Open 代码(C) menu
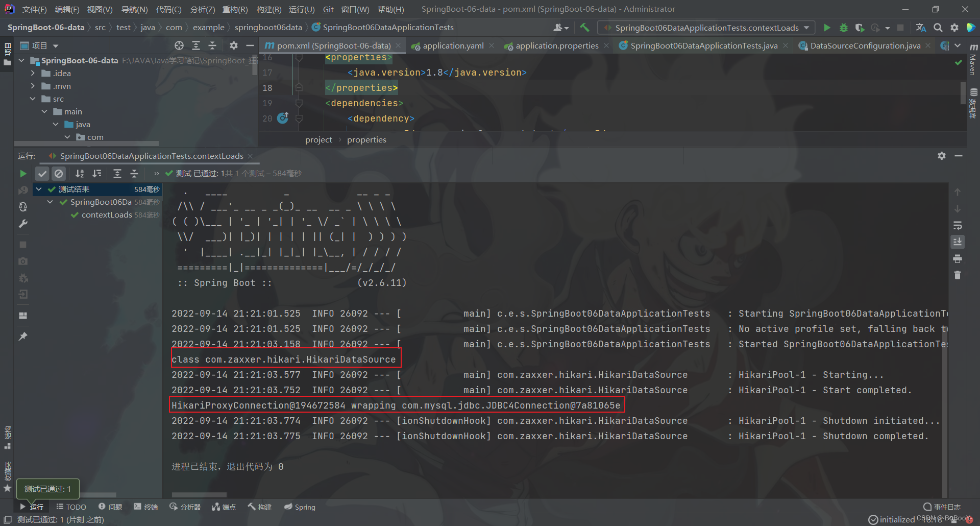This screenshot has height=526, width=980. (x=168, y=9)
